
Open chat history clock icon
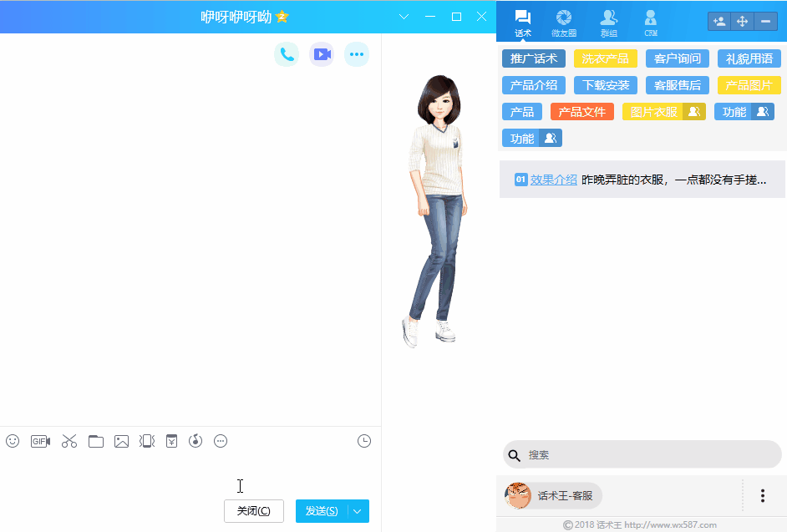pyautogui.click(x=364, y=441)
